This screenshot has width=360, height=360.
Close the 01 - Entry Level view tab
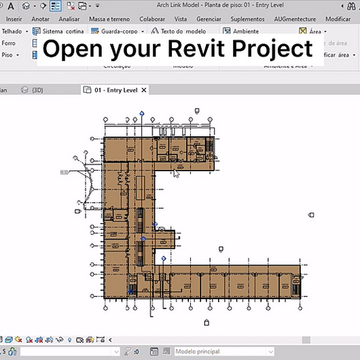144,90
